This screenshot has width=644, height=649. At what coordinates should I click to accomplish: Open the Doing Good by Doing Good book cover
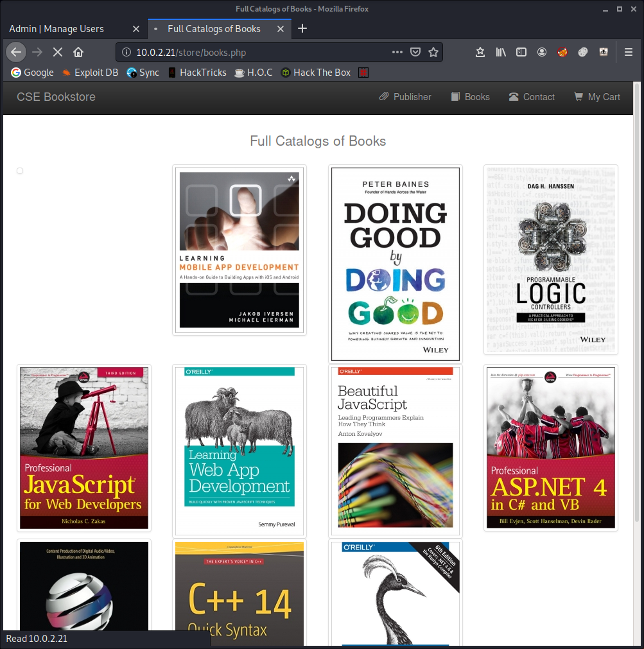[395, 263]
